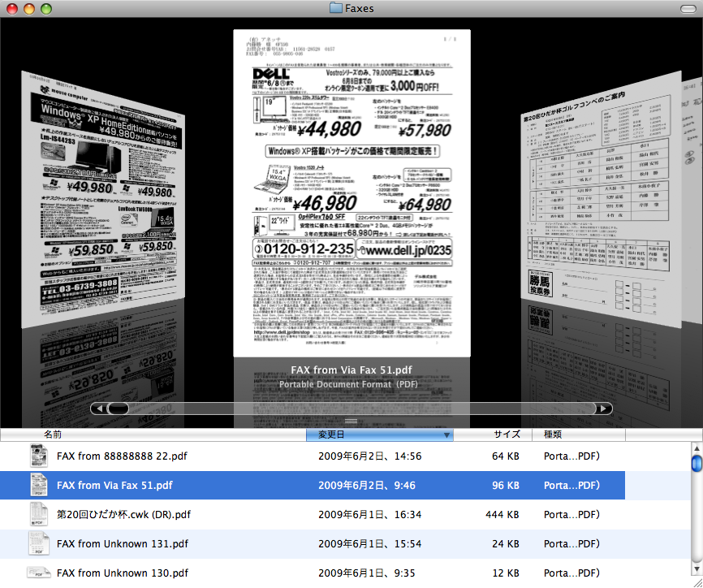703x588 pixels.
Task: Click PDF icon of FAX from 88888888 22.pdf
Action: (x=38, y=456)
